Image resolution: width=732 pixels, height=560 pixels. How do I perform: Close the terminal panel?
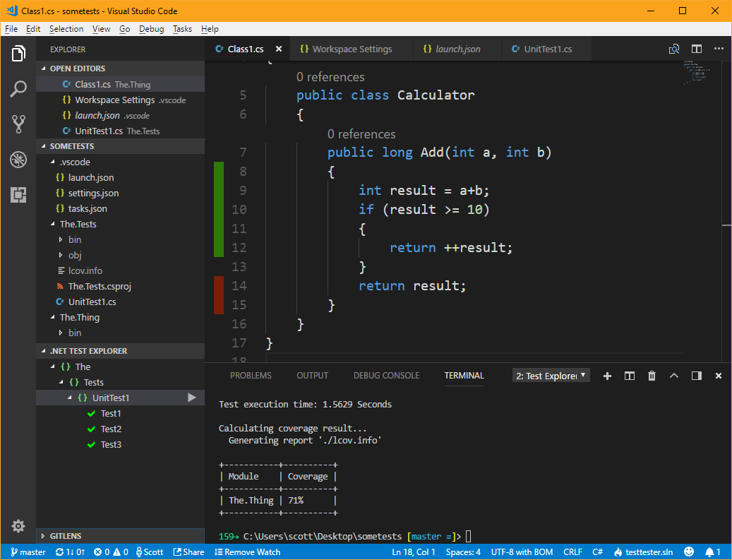click(719, 376)
